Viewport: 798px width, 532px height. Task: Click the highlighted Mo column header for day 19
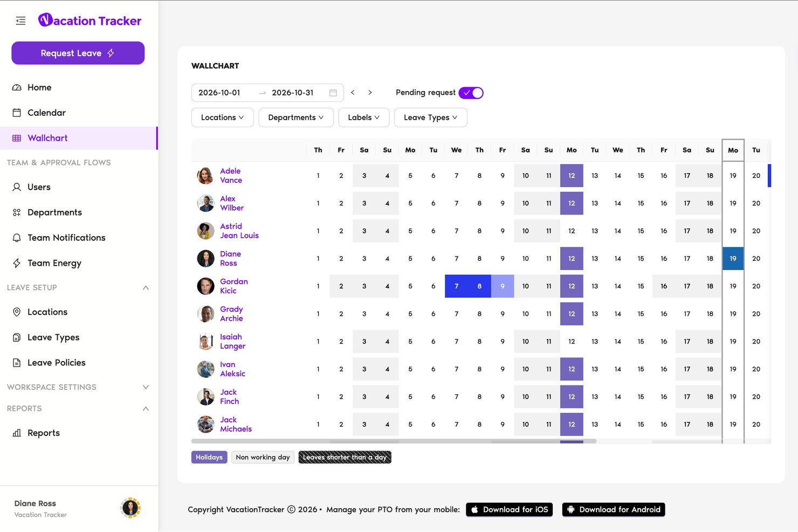pos(733,150)
